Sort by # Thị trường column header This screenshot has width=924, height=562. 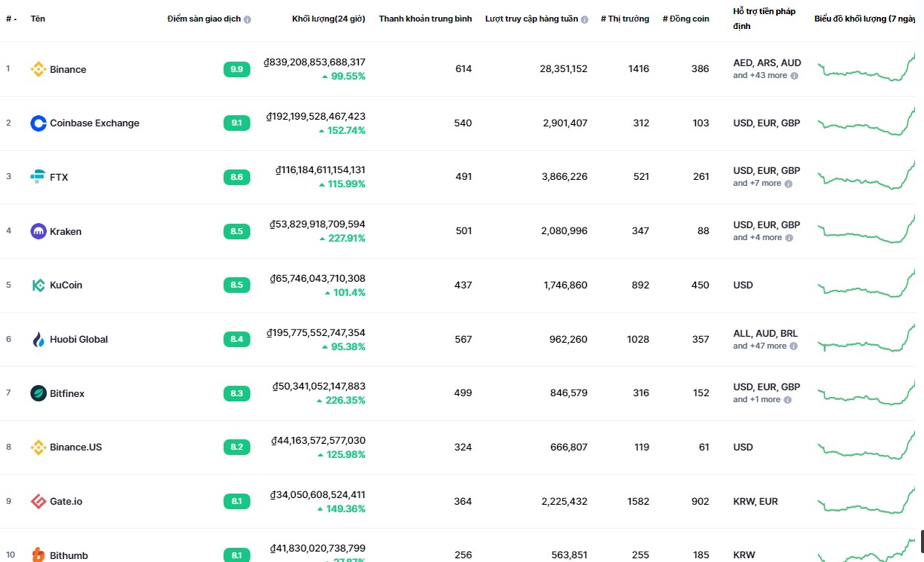click(625, 19)
